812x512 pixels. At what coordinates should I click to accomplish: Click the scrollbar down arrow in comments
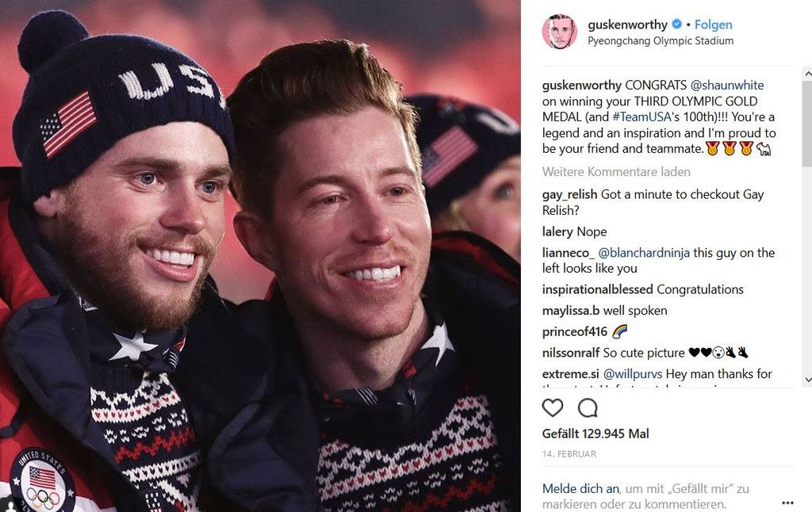coord(807,380)
